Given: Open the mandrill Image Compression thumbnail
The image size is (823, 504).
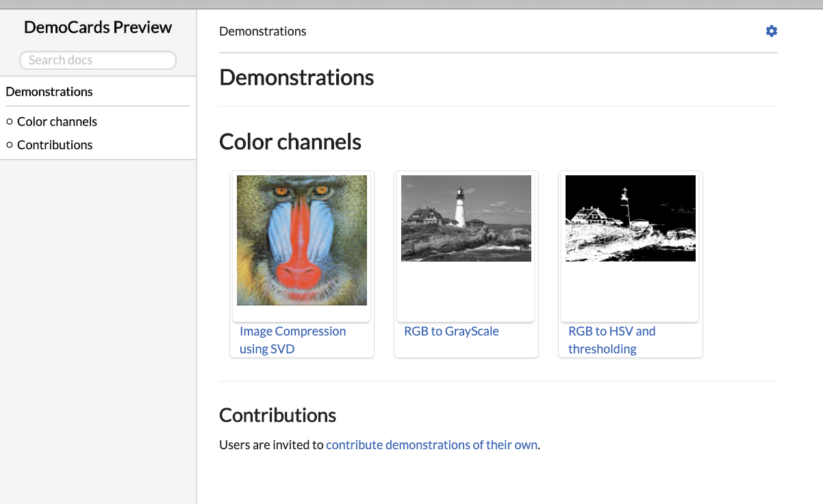Looking at the screenshot, I should pyautogui.click(x=302, y=240).
